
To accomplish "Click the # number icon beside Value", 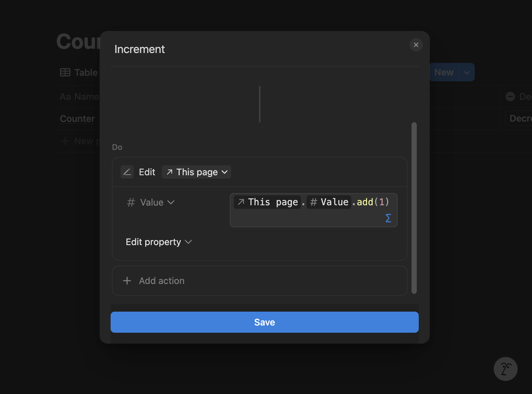I will click(130, 202).
